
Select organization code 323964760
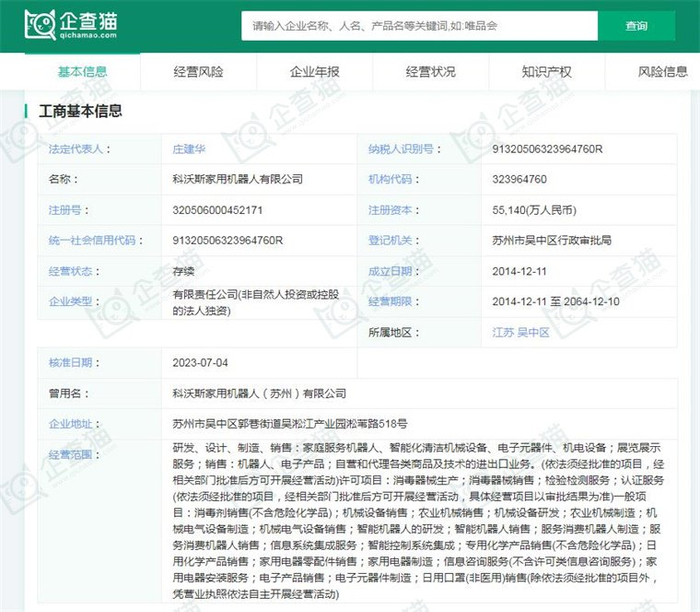click(519, 179)
